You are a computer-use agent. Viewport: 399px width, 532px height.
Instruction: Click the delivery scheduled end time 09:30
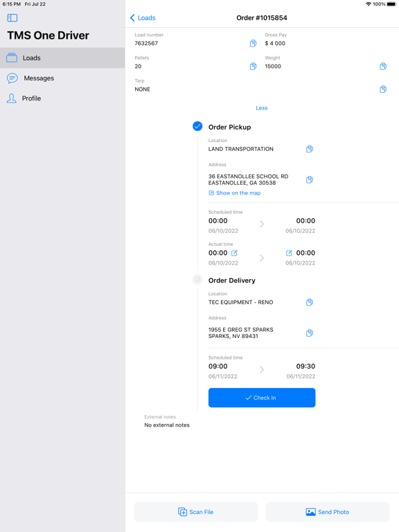[305, 366]
